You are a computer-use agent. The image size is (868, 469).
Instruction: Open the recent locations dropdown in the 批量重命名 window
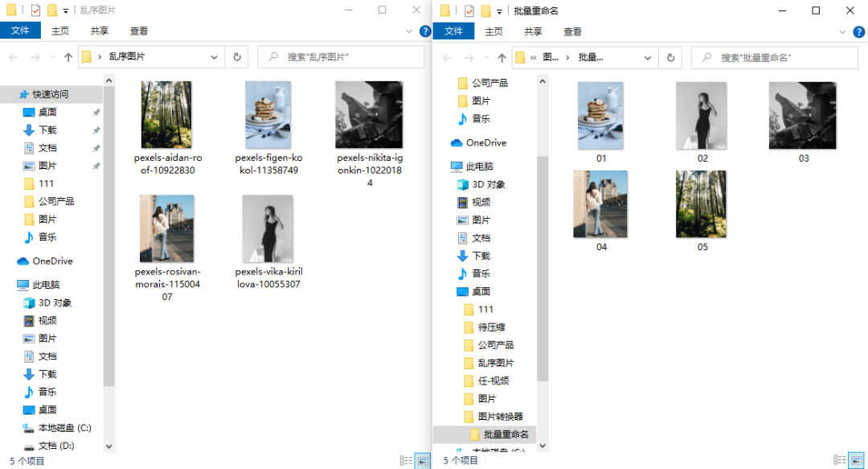coord(486,57)
